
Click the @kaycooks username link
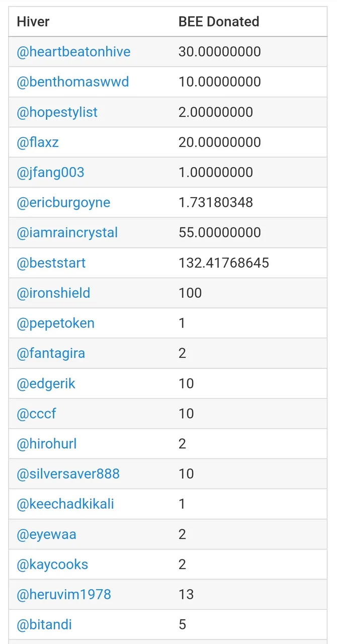[52, 565]
